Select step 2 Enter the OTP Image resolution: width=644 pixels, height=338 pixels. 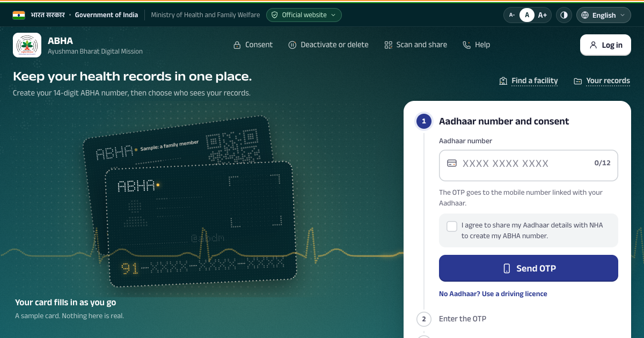(452, 319)
